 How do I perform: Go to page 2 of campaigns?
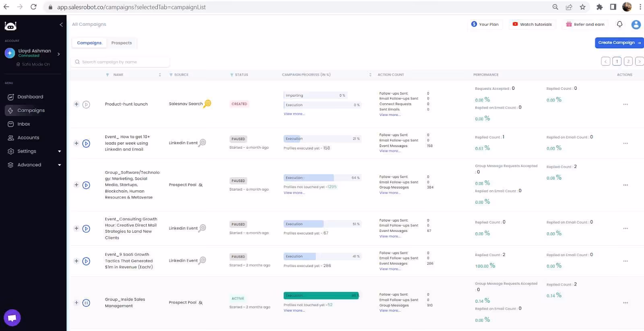pyautogui.click(x=628, y=61)
